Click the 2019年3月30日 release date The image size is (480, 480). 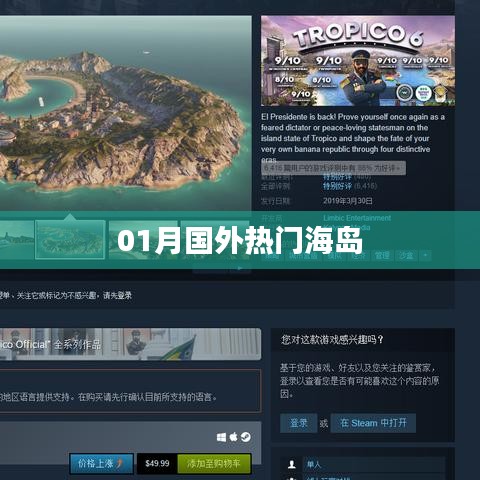click(x=348, y=201)
